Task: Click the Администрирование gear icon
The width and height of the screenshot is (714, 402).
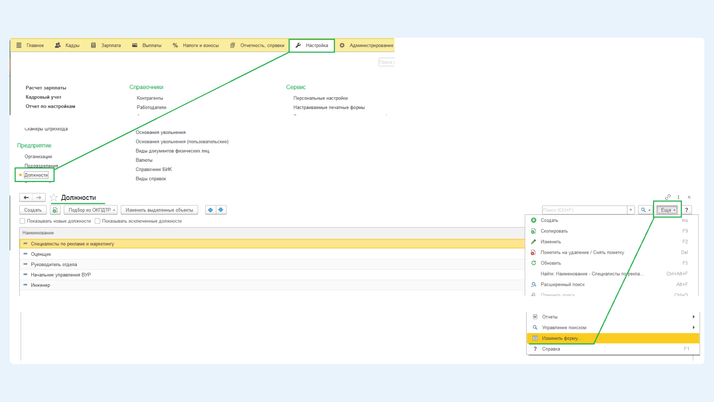Action: coord(342,45)
